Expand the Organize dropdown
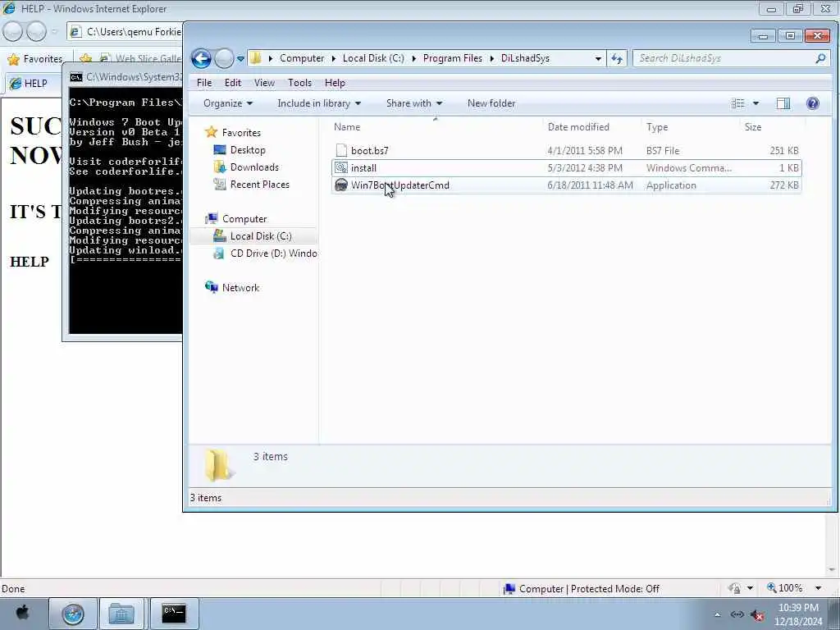 pyautogui.click(x=228, y=103)
